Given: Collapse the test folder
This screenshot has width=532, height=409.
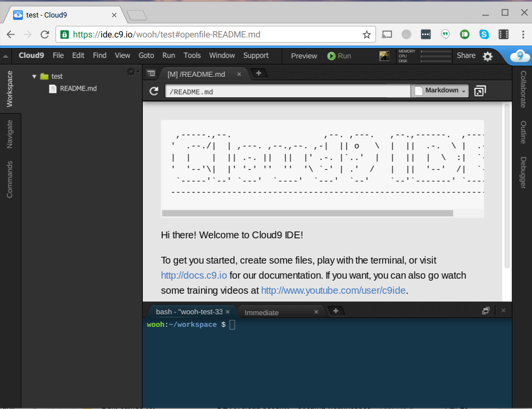Looking at the screenshot, I should pyautogui.click(x=34, y=76).
